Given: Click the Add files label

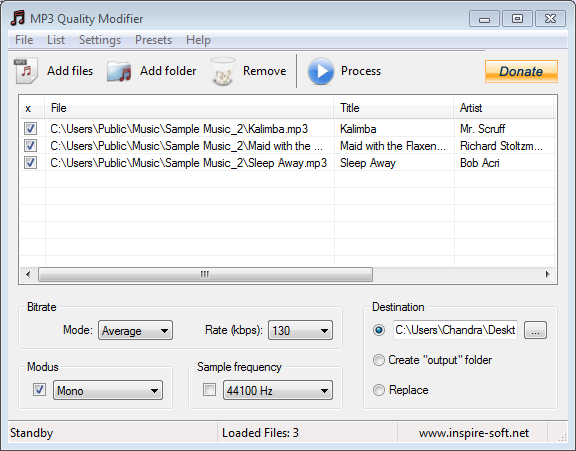Looking at the screenshot, I should pos(70,71).
